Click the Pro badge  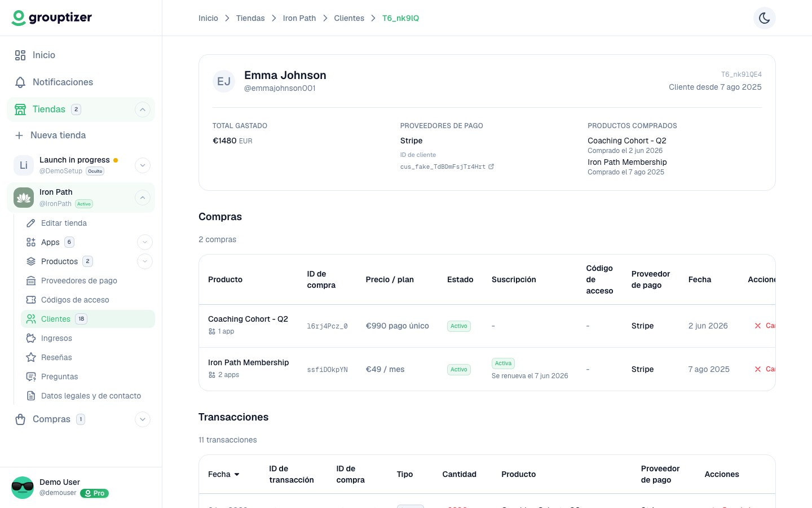click(94, 493)
